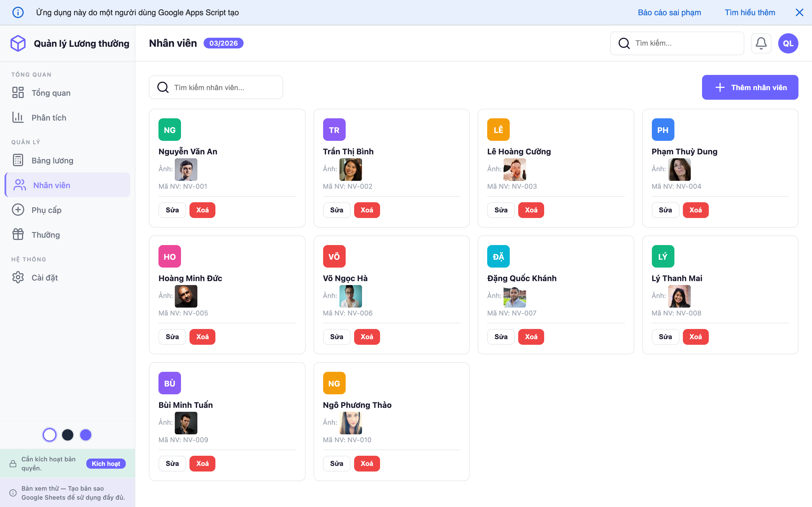
Task: Click the cube app logo icon
Action: pos(18,43)
